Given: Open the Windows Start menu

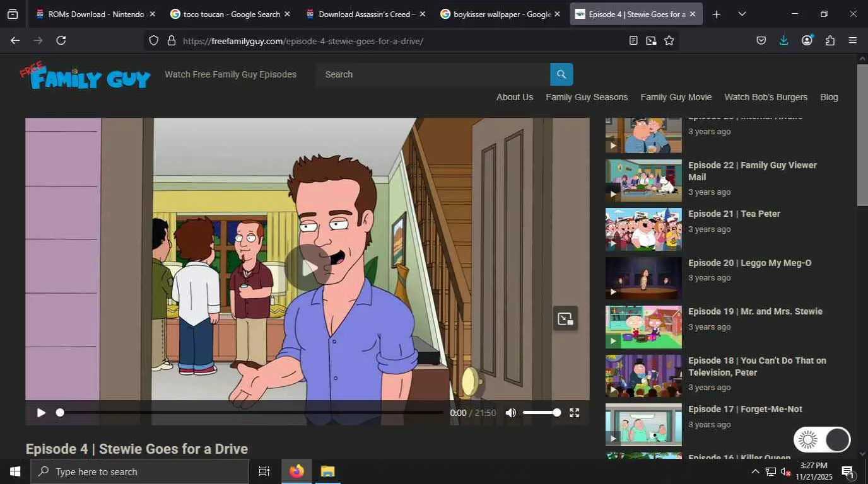Looking at the screenshot, I should [x=15, y=471].
